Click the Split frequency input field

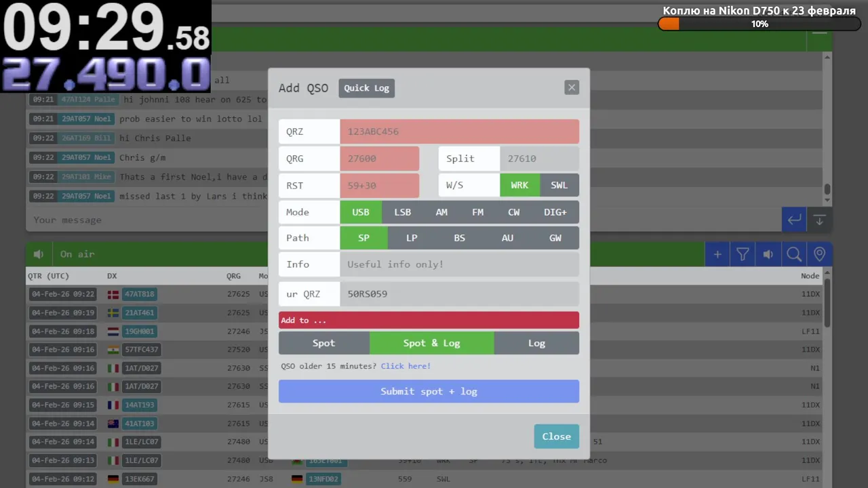click(x=539, y=159)
